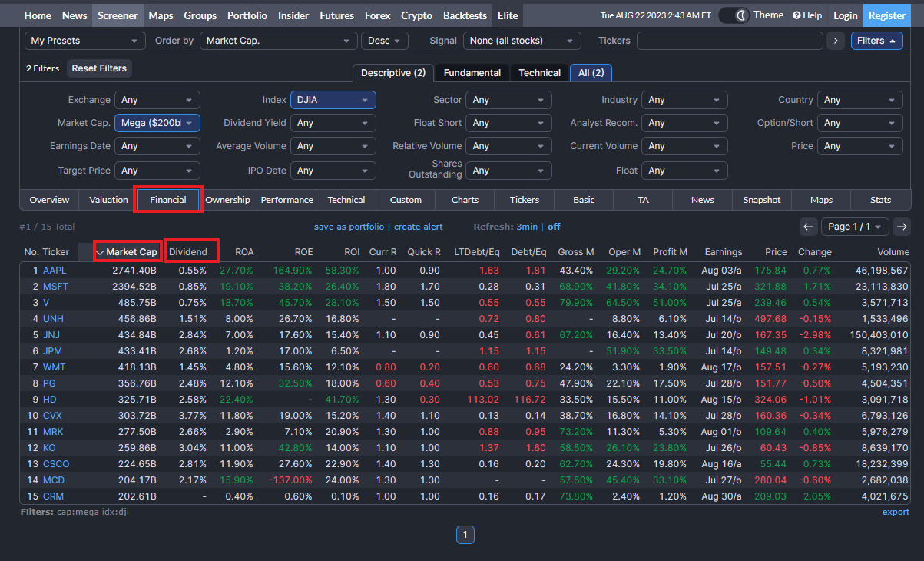Open the Industry filter dropdown

685,100
